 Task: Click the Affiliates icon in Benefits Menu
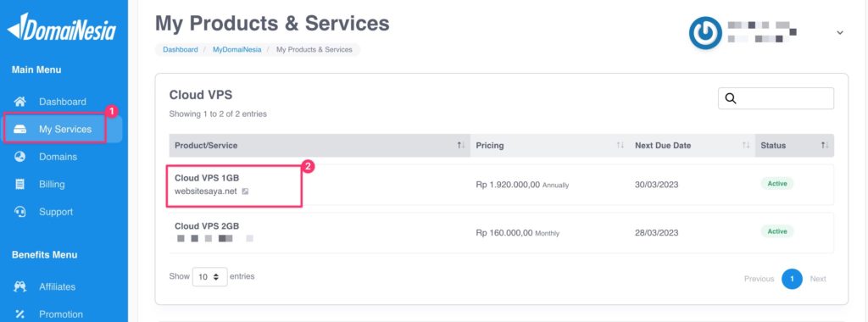[x=20, y=286]
